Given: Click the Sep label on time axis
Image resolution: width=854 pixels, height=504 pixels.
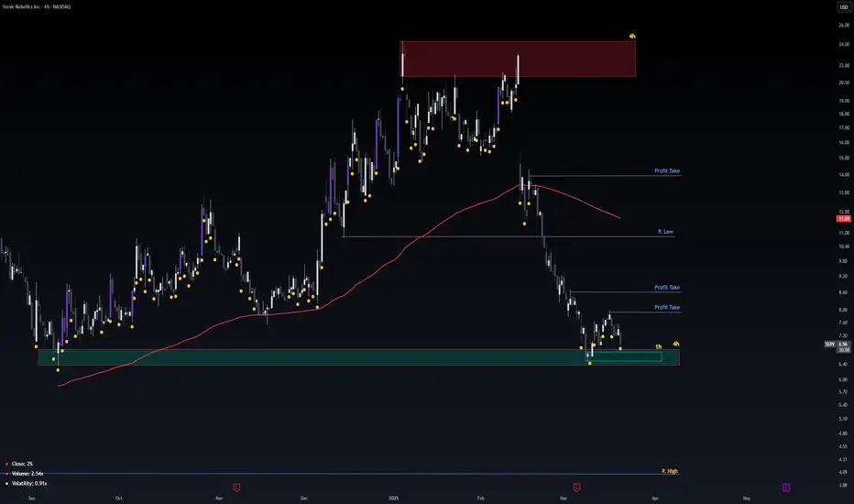Looking at the screenshot, I should click(31, 498).
